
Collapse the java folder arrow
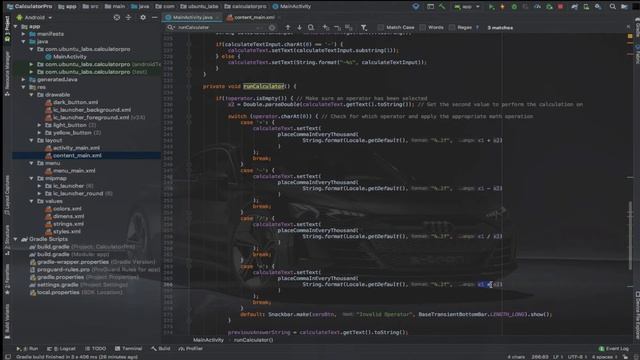pos(24,42)
